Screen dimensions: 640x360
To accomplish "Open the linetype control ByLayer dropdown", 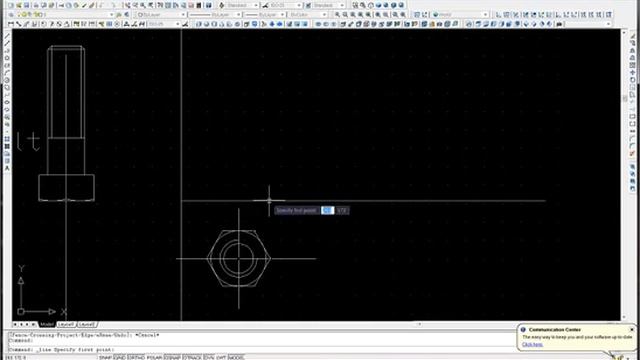I will tap(215, 15).
